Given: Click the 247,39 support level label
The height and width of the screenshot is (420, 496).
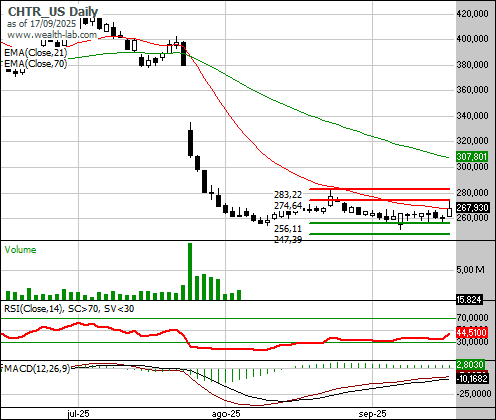Looking at the screenshot, I should [288, 239].
